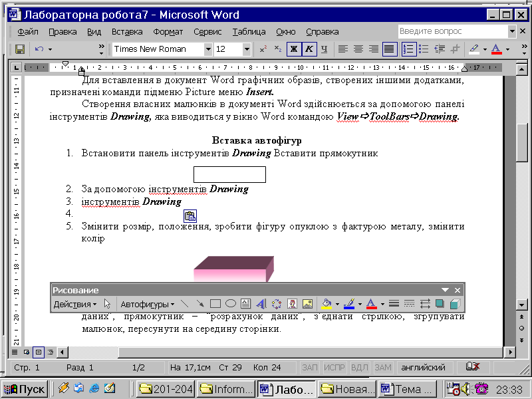The width and height of the screenshot is (532, 399).
Task: Apply superscript formatting
Action: (263, 49)
